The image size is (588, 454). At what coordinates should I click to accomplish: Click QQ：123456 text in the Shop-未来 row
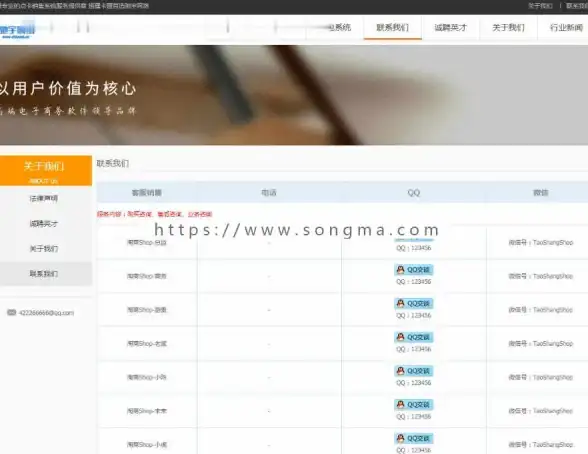414,417
